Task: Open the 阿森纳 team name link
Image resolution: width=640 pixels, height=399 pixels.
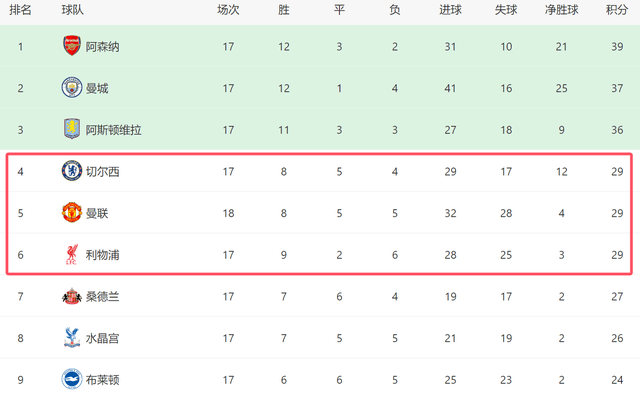Action: pyautogui.click(x=102, y=47)
